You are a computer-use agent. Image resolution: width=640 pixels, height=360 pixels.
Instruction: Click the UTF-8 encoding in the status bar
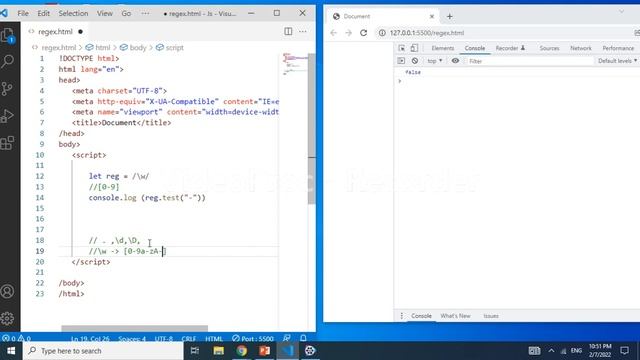(x=164, y=339)
